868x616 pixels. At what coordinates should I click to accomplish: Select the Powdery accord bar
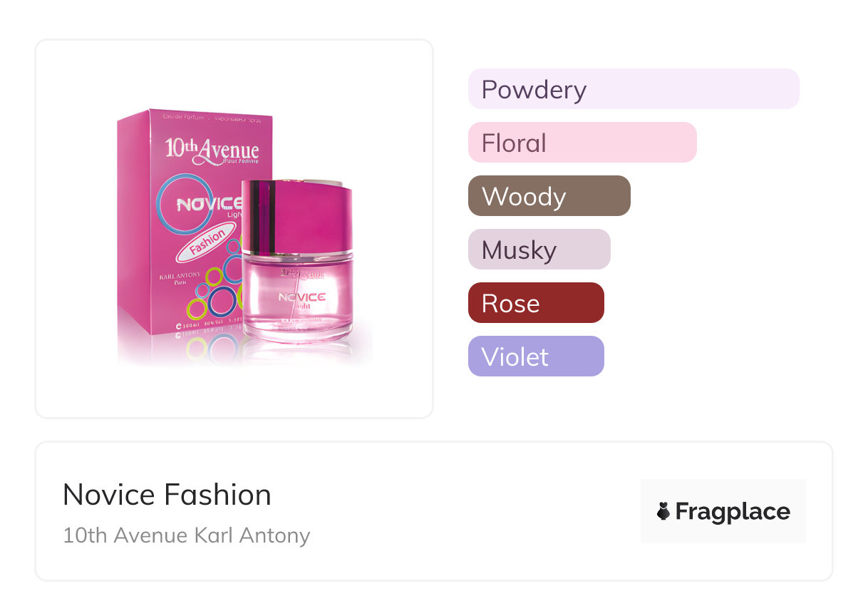pos(633,89)
